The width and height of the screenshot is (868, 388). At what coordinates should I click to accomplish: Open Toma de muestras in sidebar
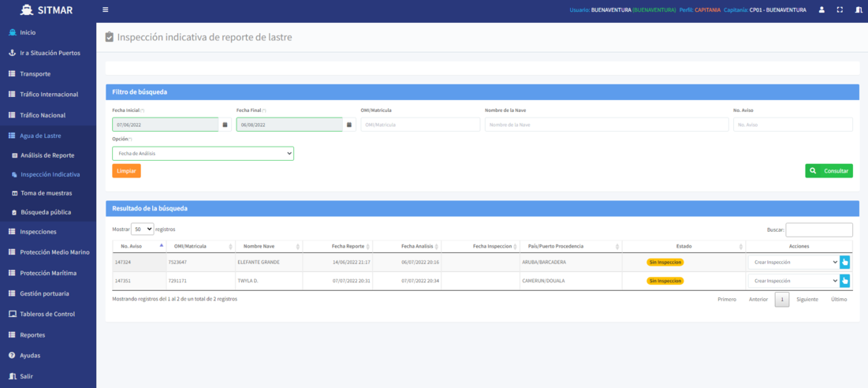click(x=46, y=193)
